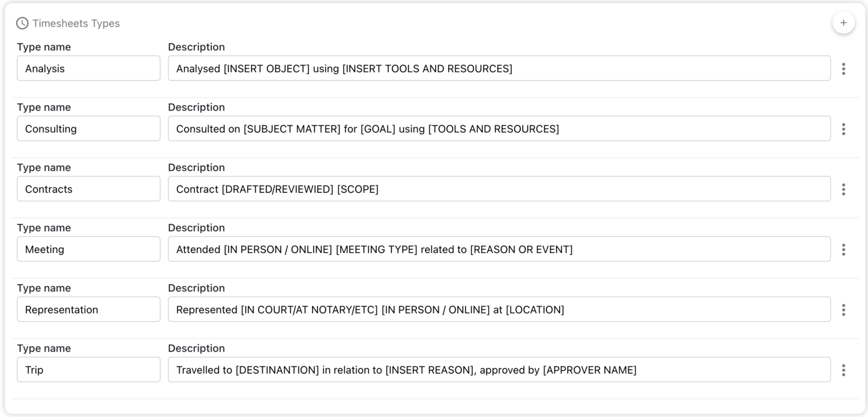
Task: Click the plus button to add a new type
Action: [x=843, y=23]
